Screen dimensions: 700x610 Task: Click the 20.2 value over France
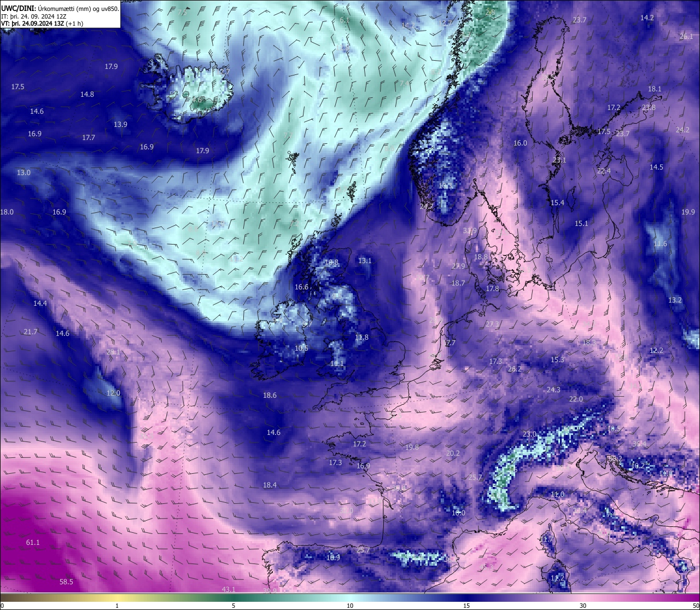[453, 453]
